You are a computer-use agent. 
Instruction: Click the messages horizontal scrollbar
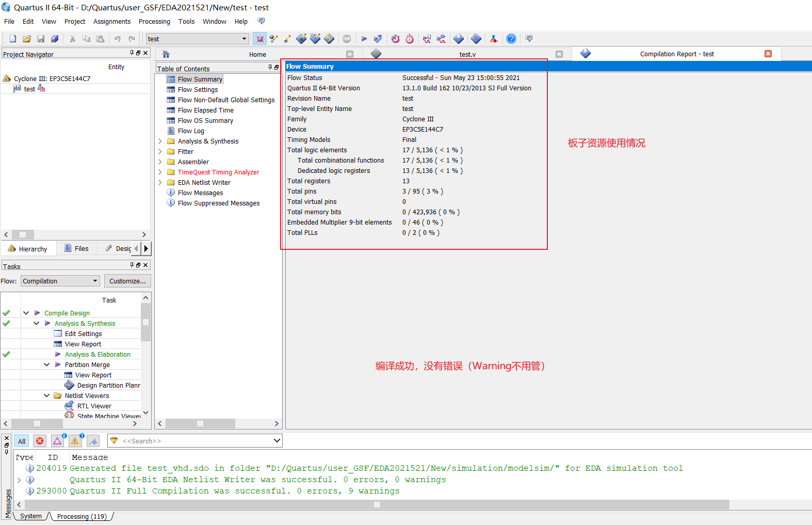coord(377,504)
